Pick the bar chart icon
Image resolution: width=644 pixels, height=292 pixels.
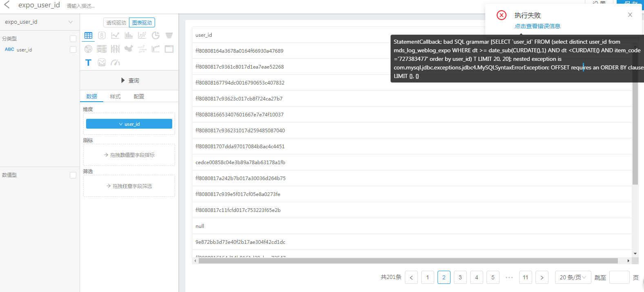[129, 36]
